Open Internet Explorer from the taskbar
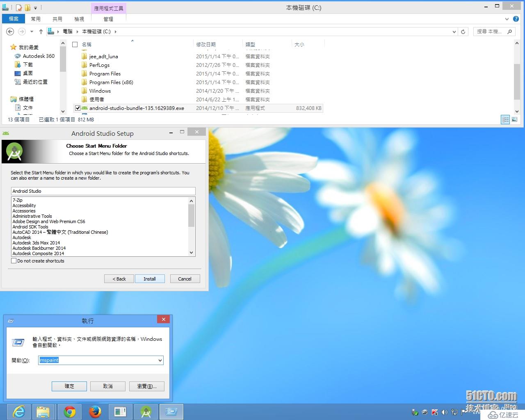 click(18, 412)
